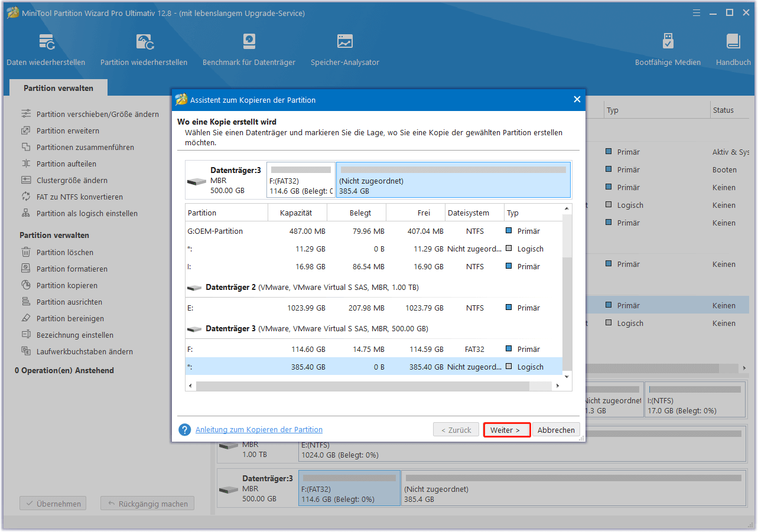This screenshot has height=532, width=758.
Task: Sort by Kapazität column header
Action: pos(297,213)
